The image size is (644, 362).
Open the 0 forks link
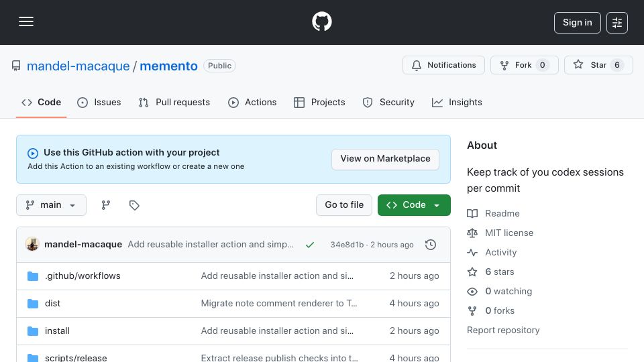[499, 310]
